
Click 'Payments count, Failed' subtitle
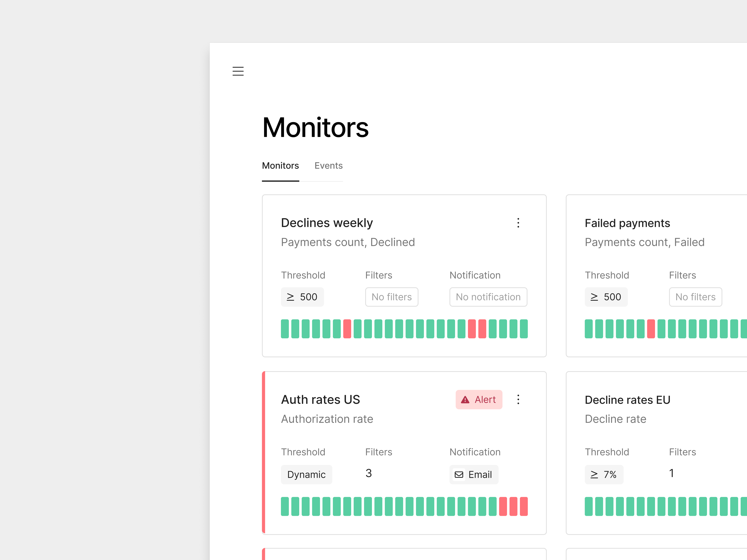[645, 242]
